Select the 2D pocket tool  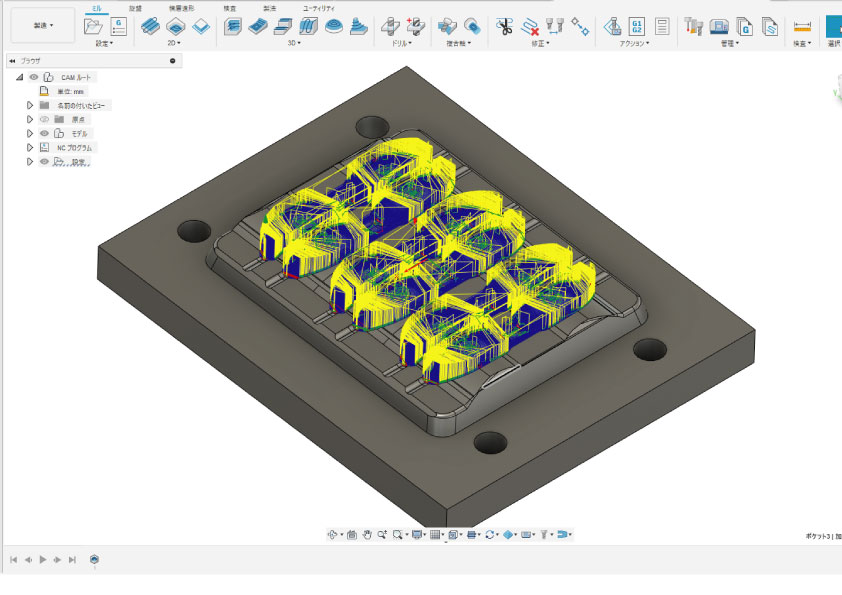pos(176,26)
